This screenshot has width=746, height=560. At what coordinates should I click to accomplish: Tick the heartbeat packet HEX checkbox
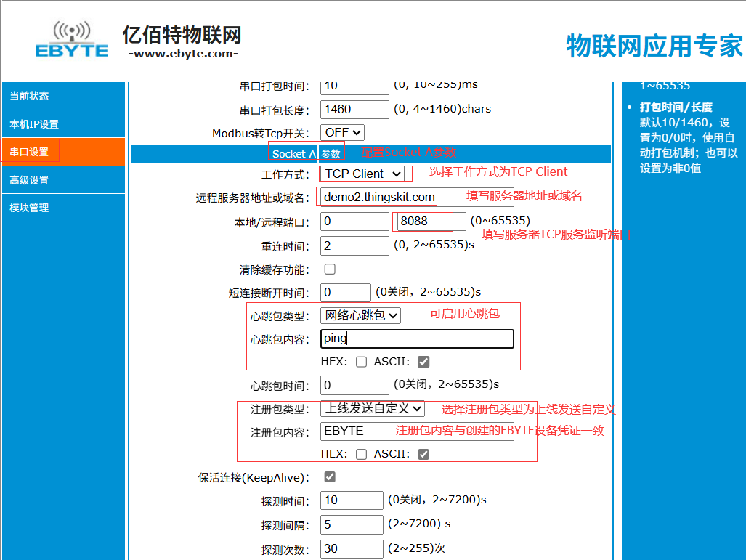pyautogui.click(x=361, y=362)
